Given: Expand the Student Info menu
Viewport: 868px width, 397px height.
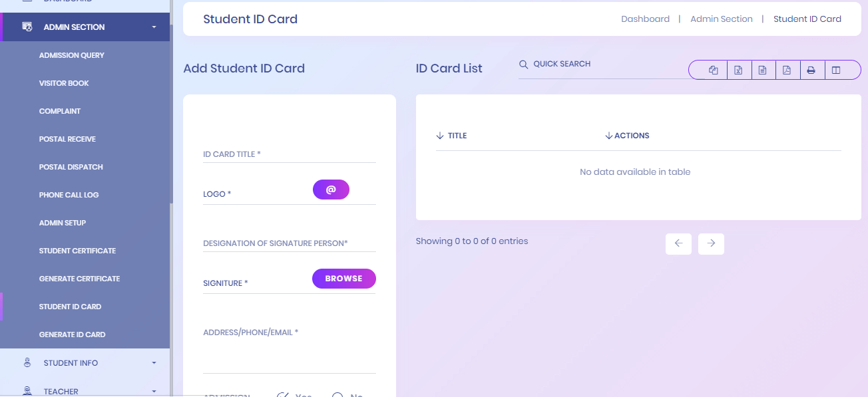Looking at the screenshot, I should (x=85, y=363).
